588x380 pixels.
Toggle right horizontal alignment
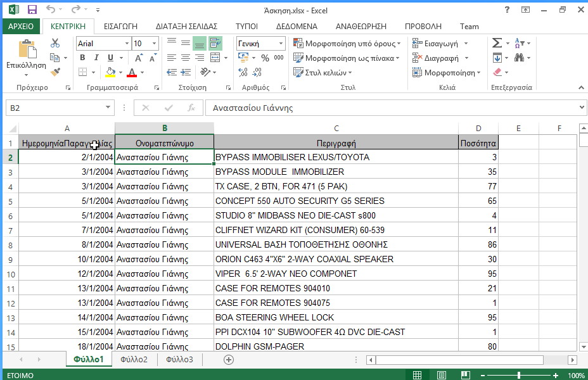200,58
